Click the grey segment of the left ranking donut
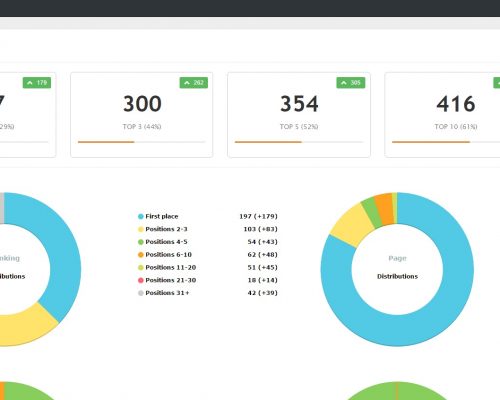Image resolution: width=500 pixels, height=400 pixels. tap(2, 208)
